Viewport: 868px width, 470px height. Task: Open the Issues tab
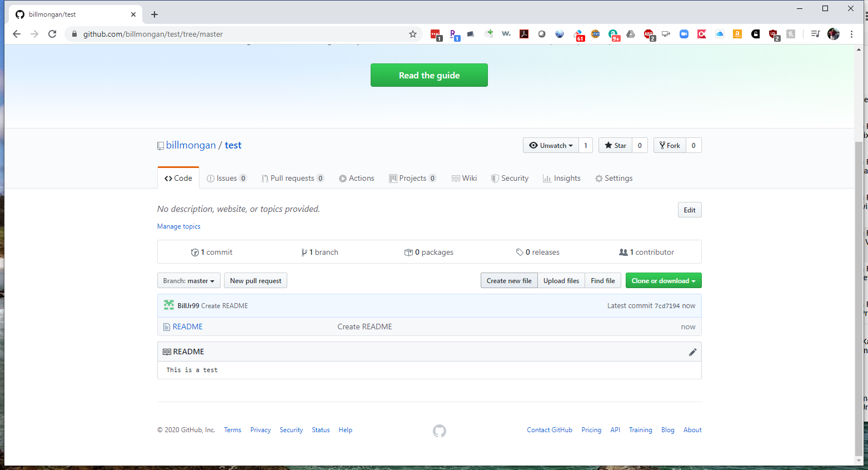click(x=227, y=178)
